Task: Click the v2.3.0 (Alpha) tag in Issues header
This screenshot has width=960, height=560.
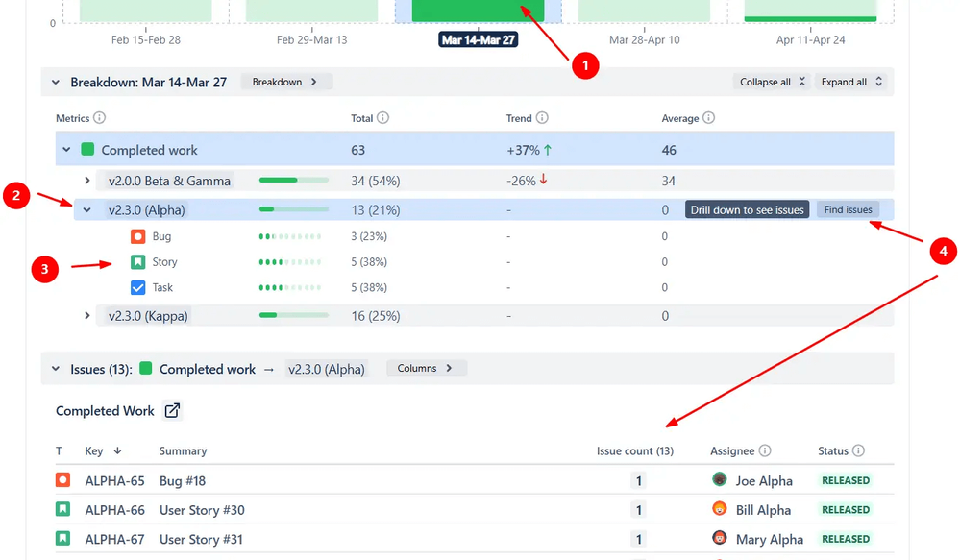Action: click(327, 369)
